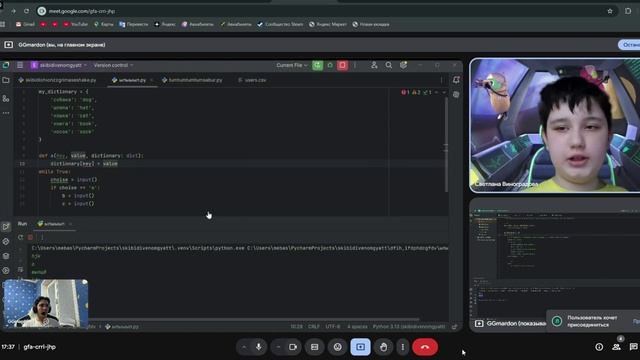
Task: Open video settings arrow beside camera
Action: pos(278,347)
